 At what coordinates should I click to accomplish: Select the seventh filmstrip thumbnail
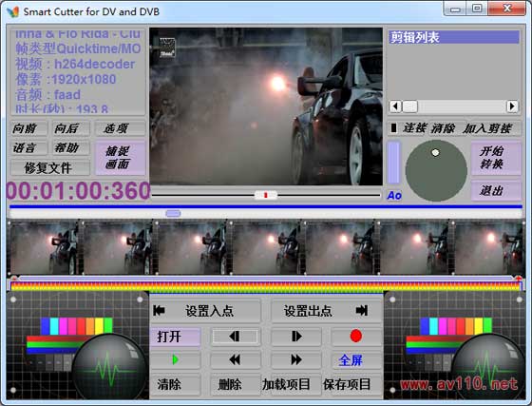(488, 247)
